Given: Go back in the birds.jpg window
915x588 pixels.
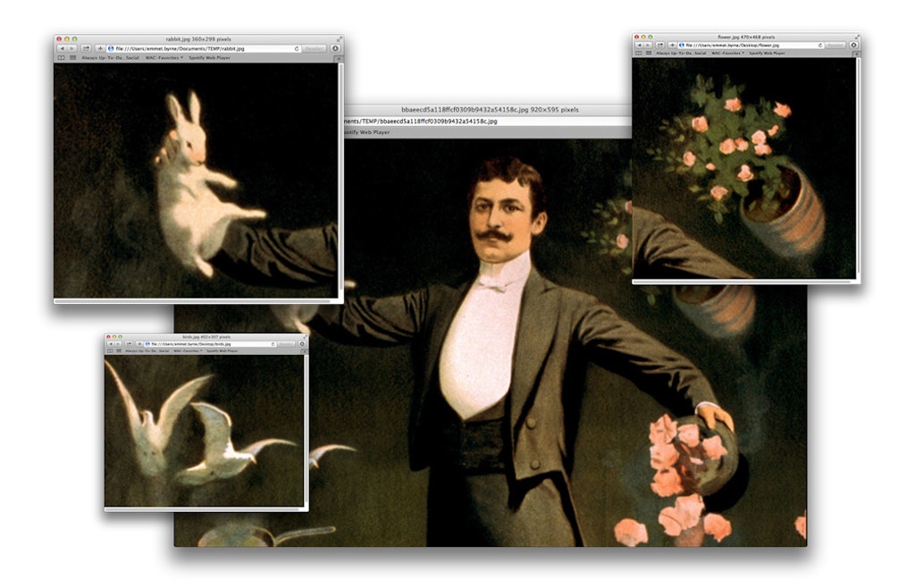Looking at the screenshot, I should [110, 344].
